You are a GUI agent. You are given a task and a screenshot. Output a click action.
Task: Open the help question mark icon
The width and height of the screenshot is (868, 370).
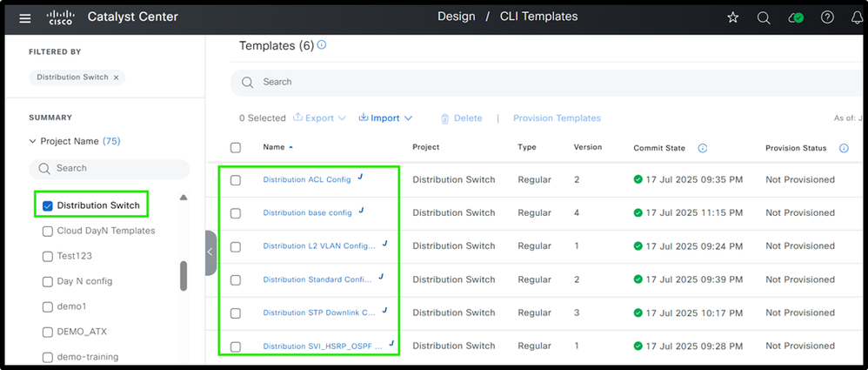coord(827,17)
